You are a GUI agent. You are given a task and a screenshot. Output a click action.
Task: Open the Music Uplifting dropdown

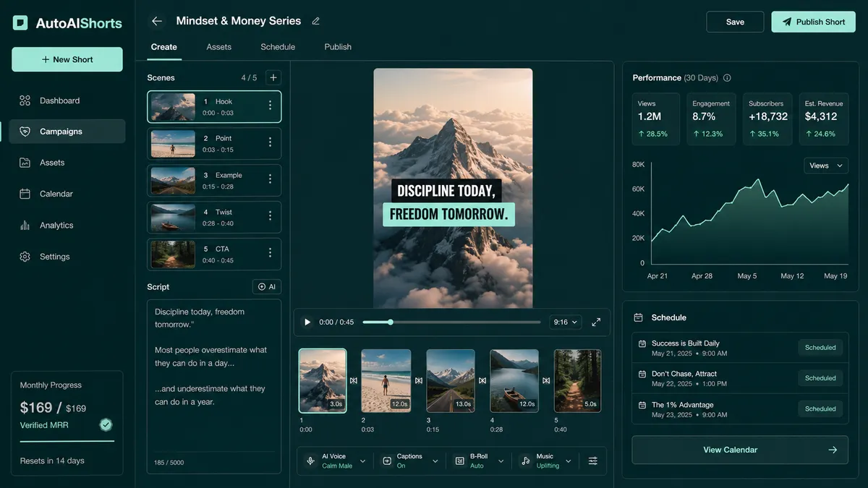tap(545, 461)
